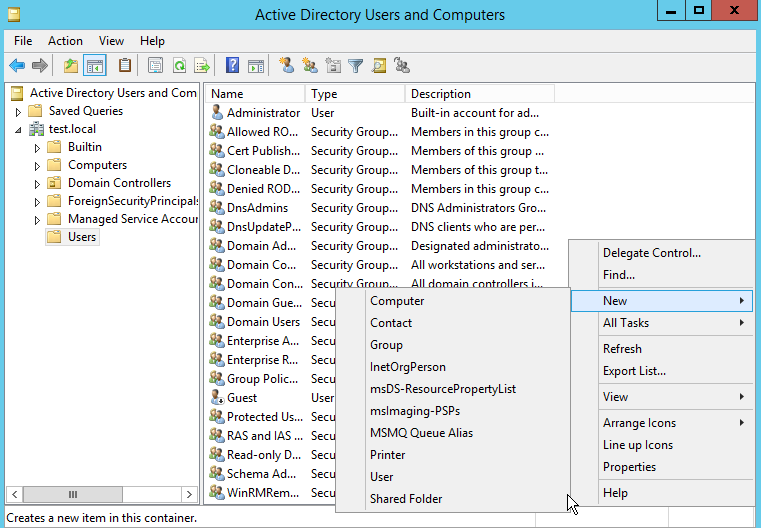Expand the Managed Service Accounts node
Viewport: 761px width, 528px height.
(37, 220)
